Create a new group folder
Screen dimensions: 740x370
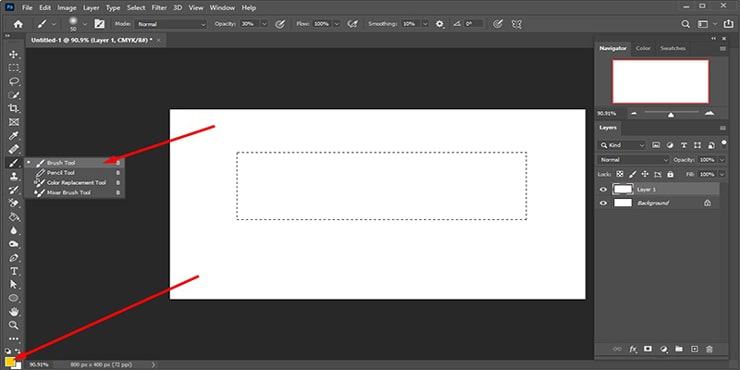(x=679, y=349)
